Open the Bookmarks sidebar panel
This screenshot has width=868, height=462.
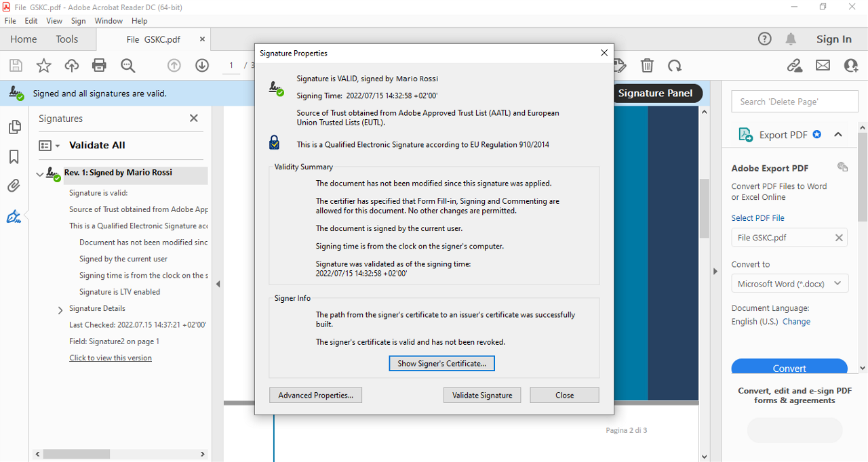pyautogui.click(x=14, y=157)
